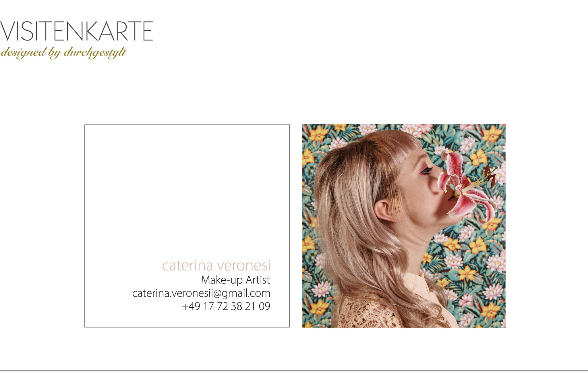Screen dimensions: 588x374
Task: Click the word 'designed' in the gold tagline
Action: 23,53
